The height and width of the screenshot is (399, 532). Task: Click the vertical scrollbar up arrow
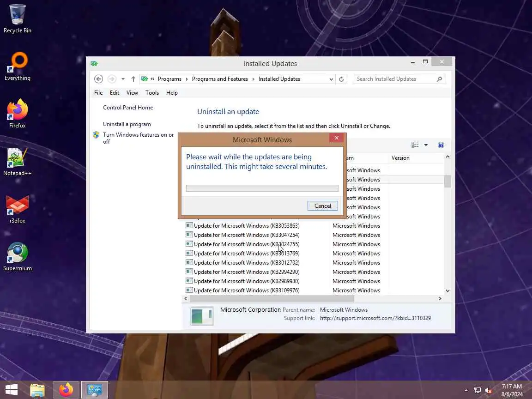click(x=447, y=157)
